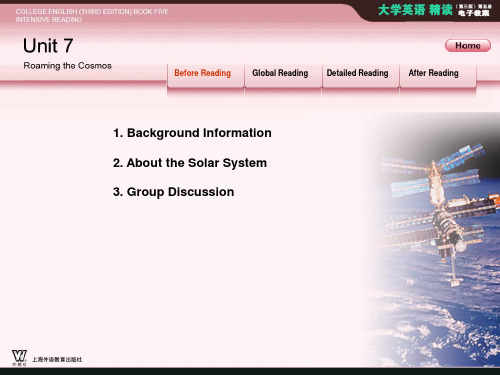
Task: Click the publisher W logo
Action: coord(19,357)
